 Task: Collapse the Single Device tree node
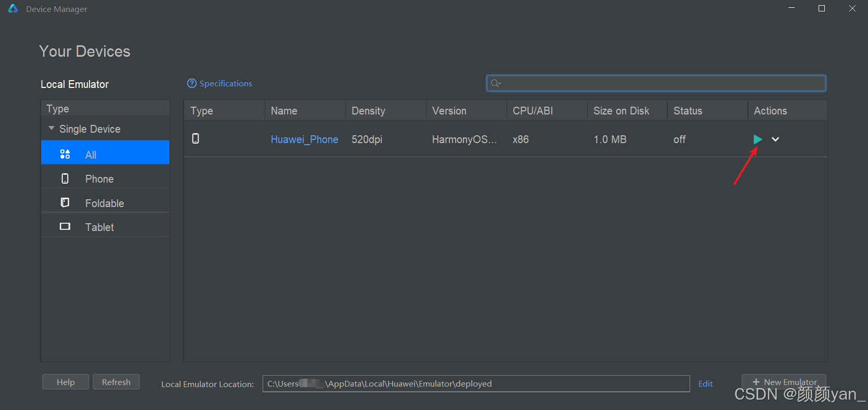pyautogui.click(x=51, y=129)
